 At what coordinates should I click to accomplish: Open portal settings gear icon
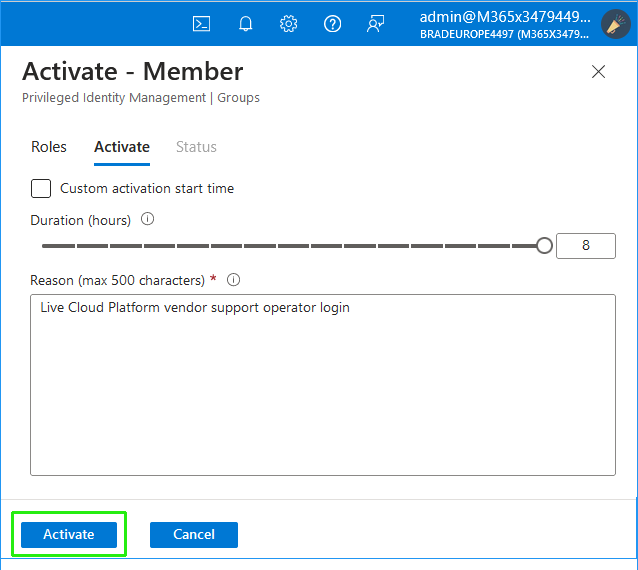point(288,24)
